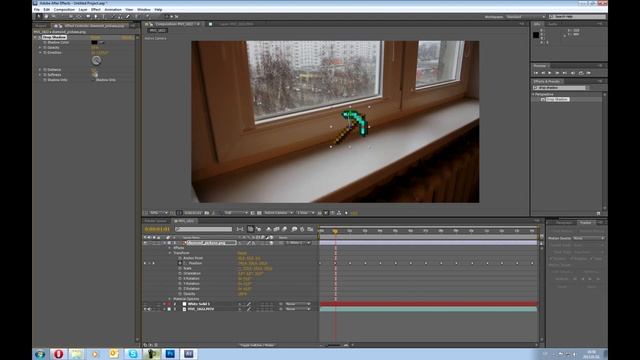Expand Opacity property in Effect Controls
The image size is (640, 360).
pos(40,47)
